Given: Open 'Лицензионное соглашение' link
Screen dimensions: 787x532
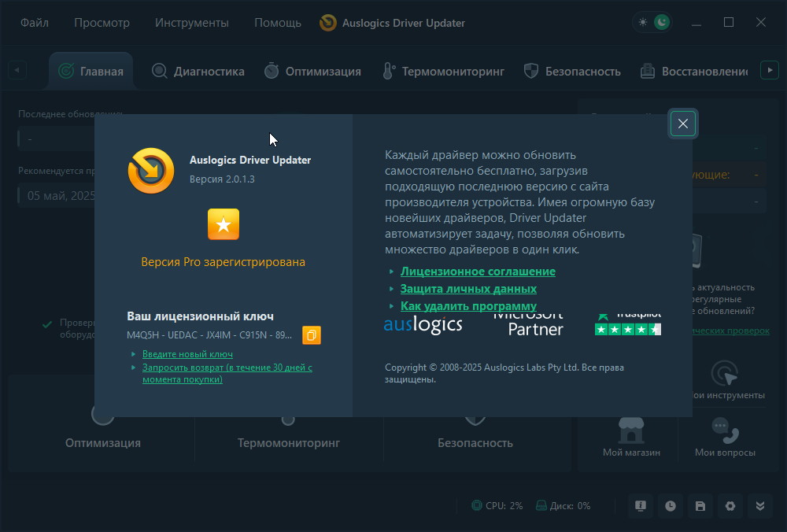Looking at the screenshot, I should click(x=478, y=272).
